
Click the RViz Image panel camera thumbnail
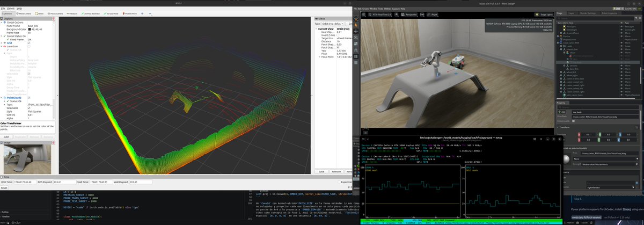coord(27,161)
